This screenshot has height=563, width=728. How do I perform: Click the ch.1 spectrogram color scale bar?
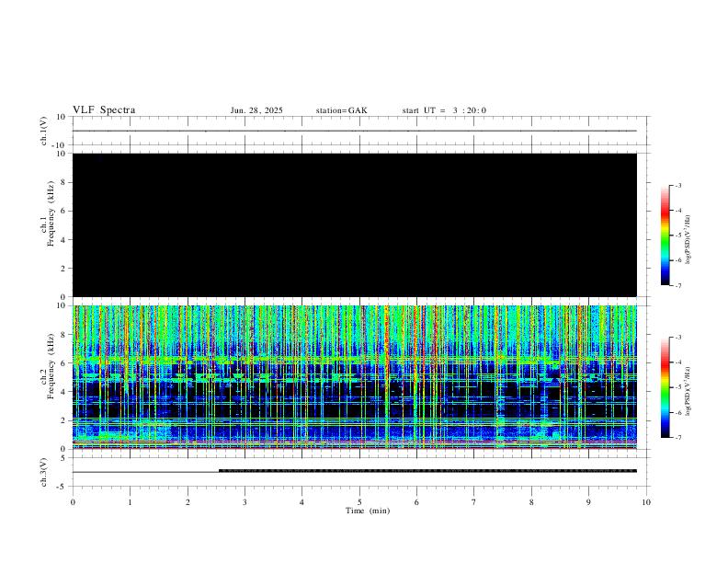click(665, 236)
